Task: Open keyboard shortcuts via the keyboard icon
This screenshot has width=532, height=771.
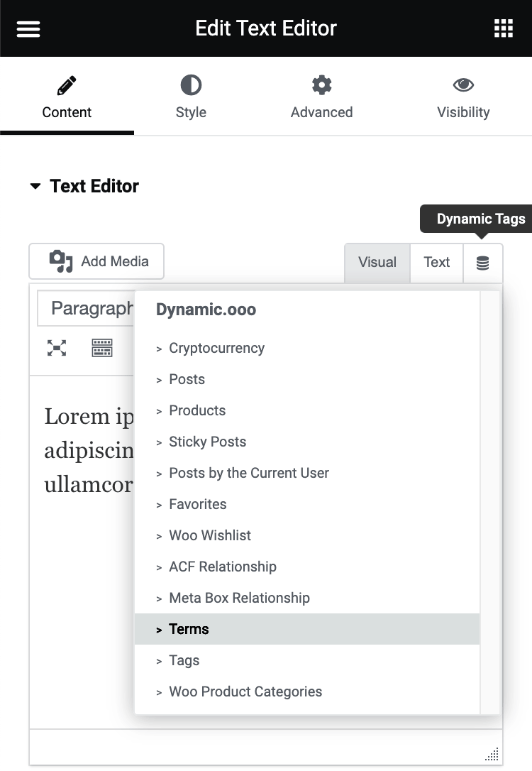Action: pyautogui.click(x=102, y=348)
